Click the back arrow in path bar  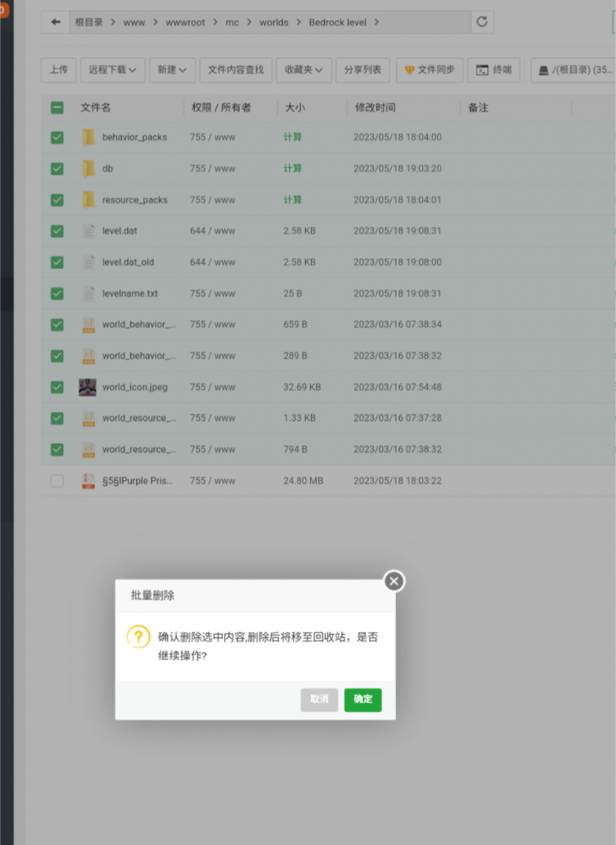pyautogui.click(x=55, y=22)
